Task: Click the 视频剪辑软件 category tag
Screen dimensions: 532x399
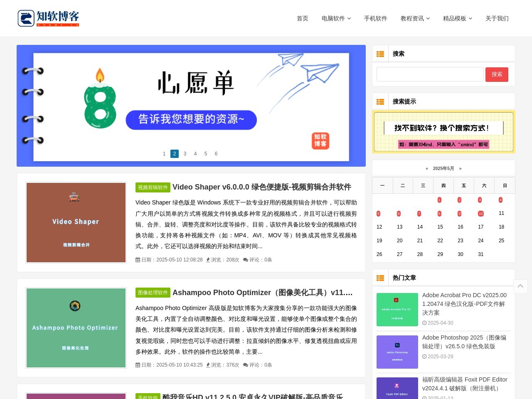Action: (x=153, y=187)
